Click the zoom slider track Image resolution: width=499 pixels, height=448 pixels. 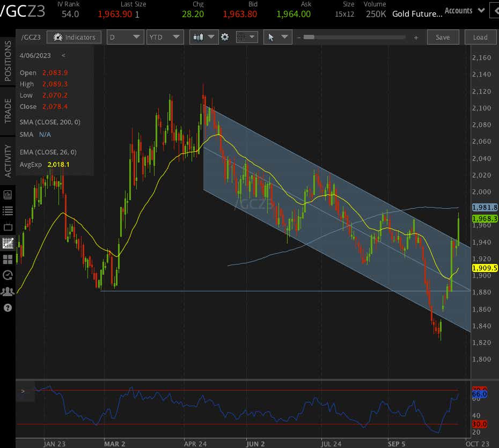point(354,37)
